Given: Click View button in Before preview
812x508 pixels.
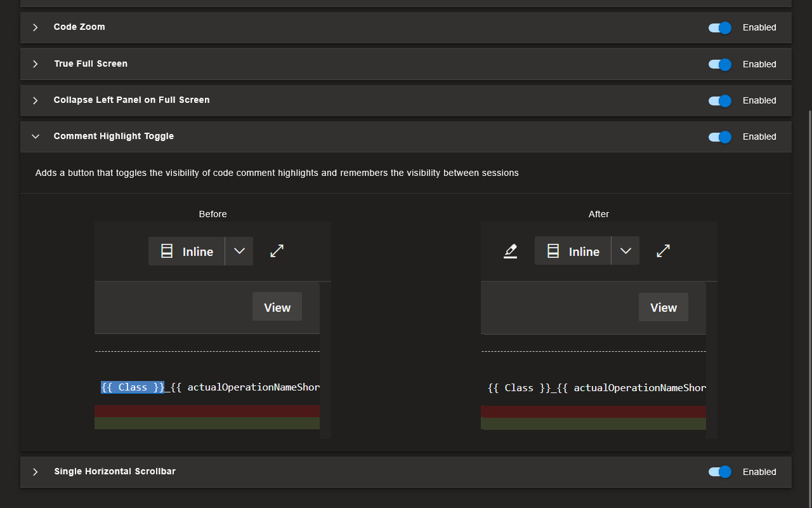Looking at the screenshot, I should [x=277, y=307].
